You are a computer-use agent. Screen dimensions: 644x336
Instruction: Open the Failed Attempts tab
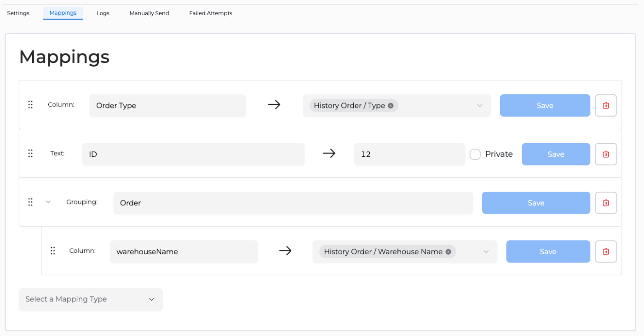(x=211, y=13)
